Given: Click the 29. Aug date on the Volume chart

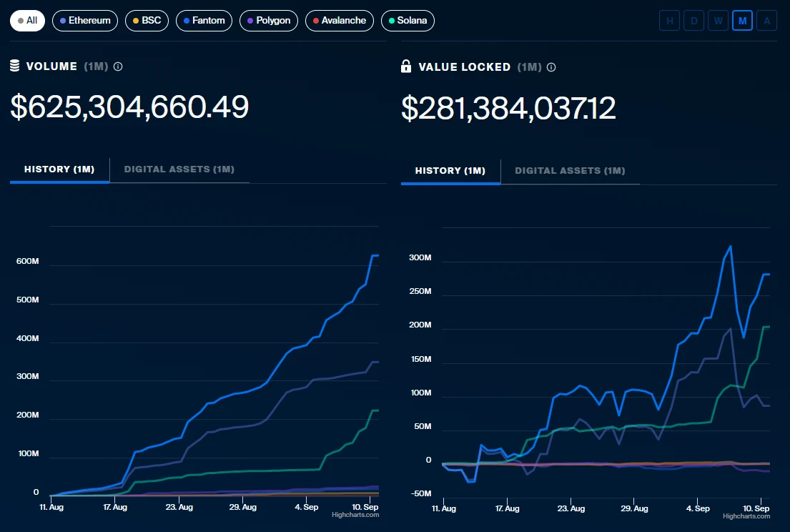Looking at the screenshot, I should click(x=243, y=507).
